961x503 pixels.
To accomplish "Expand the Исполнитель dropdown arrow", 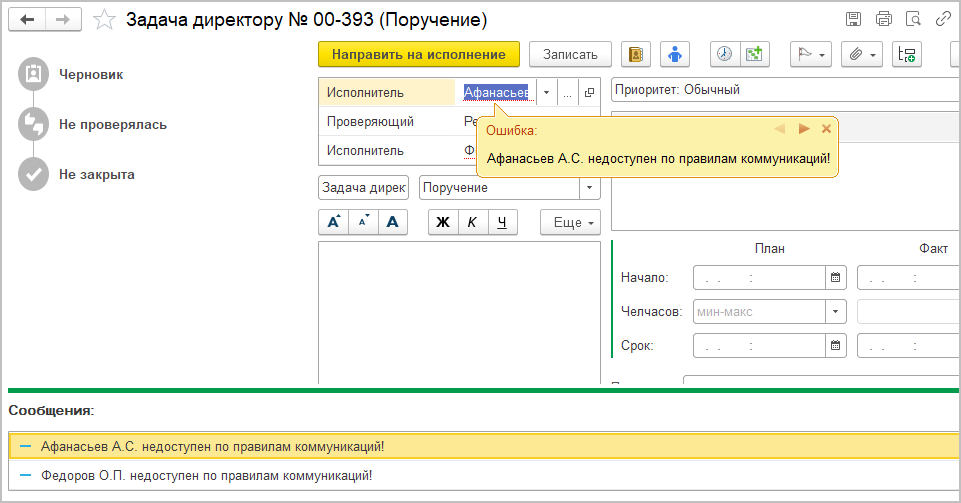I will pyautogui.click(x=546, y=93).
